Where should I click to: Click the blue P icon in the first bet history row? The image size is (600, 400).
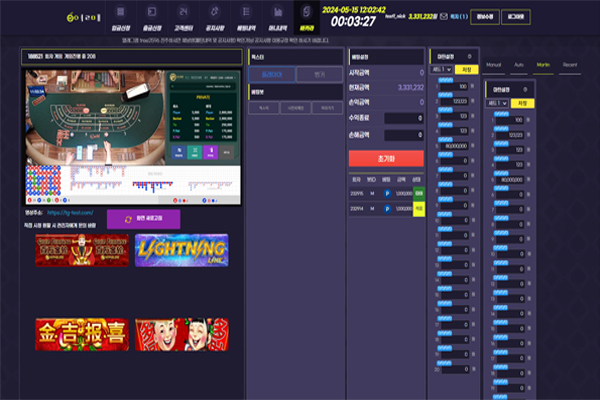pyautogui.click(x=388, y=192)
